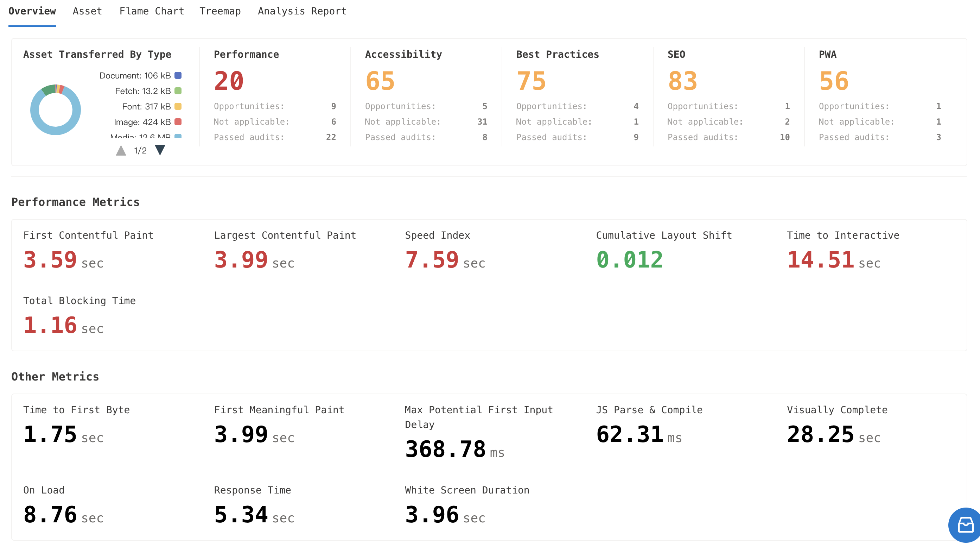Switch to the Asset tab
This screenshot has width=980, height=547.
[88, 11]
